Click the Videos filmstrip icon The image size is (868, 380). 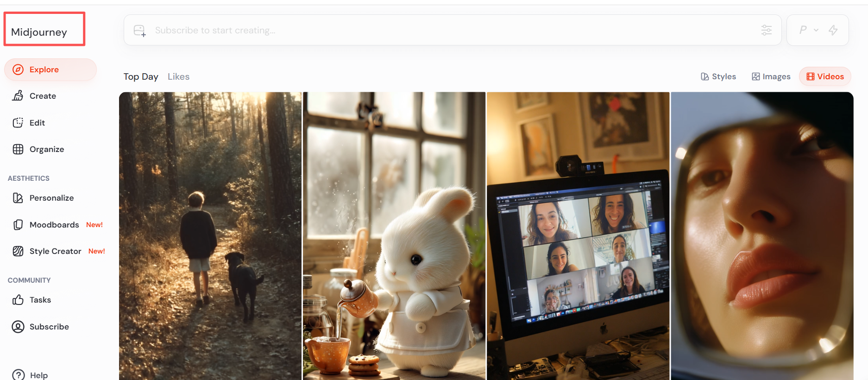811,76
